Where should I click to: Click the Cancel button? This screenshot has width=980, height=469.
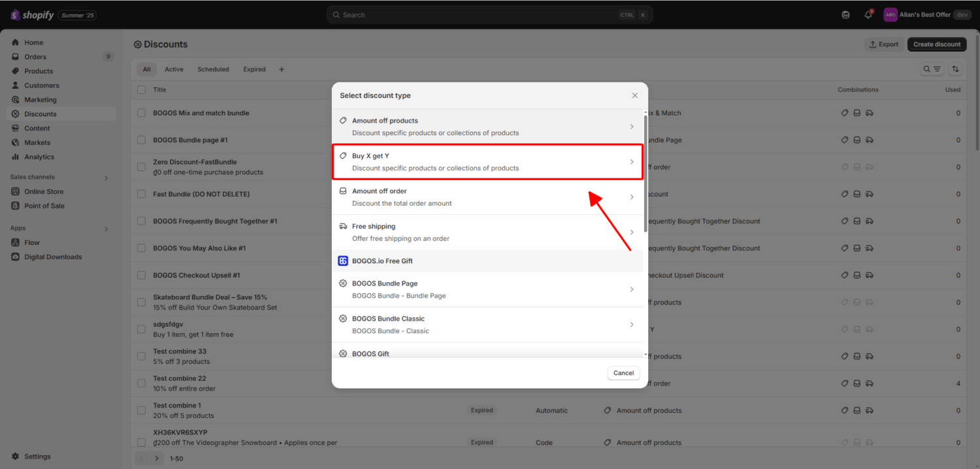click(x=623, y=373)
